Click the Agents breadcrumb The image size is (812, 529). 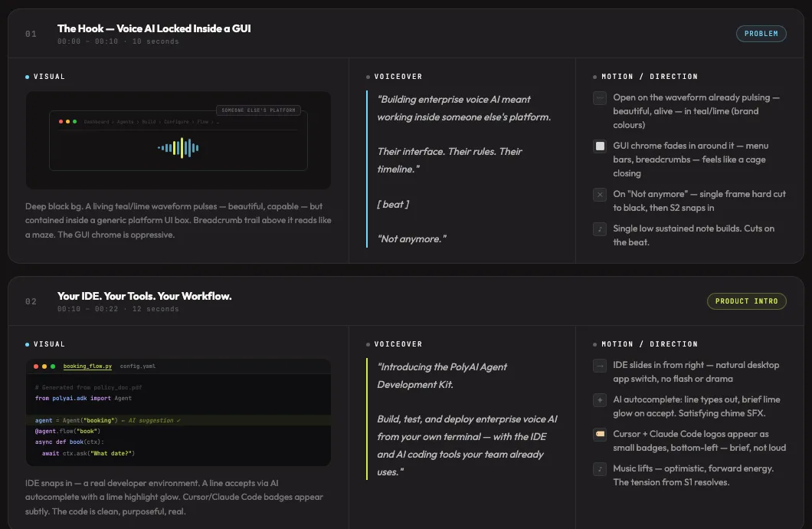tap(126, 122)
